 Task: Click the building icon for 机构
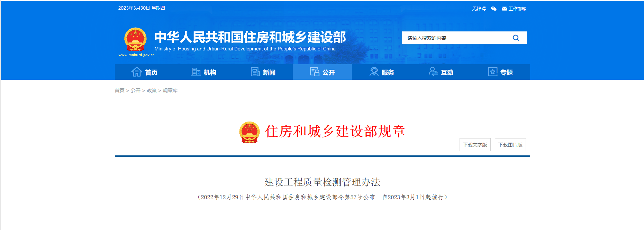(x=196, y=72)
